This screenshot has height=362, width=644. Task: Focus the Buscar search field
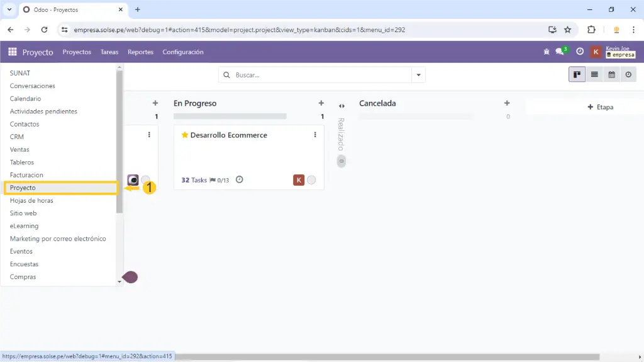(x=321, y=75)
